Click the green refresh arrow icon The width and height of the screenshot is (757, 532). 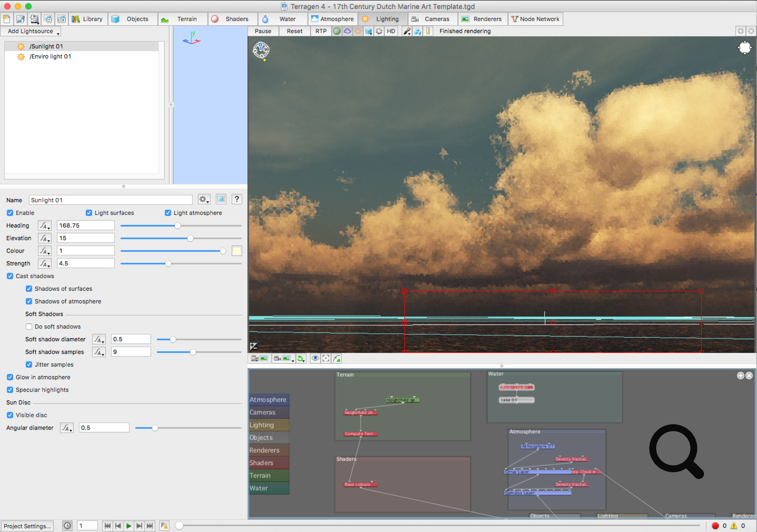pos(300,359)
